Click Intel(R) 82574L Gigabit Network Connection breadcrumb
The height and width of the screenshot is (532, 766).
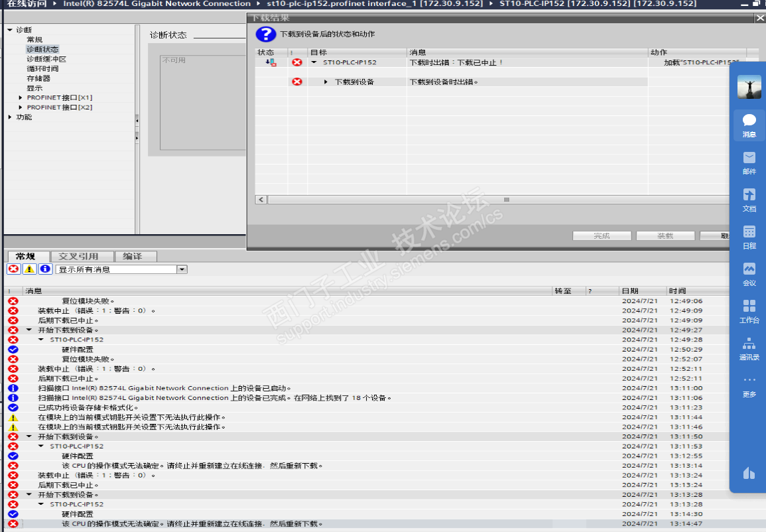[x=157, y=3]
